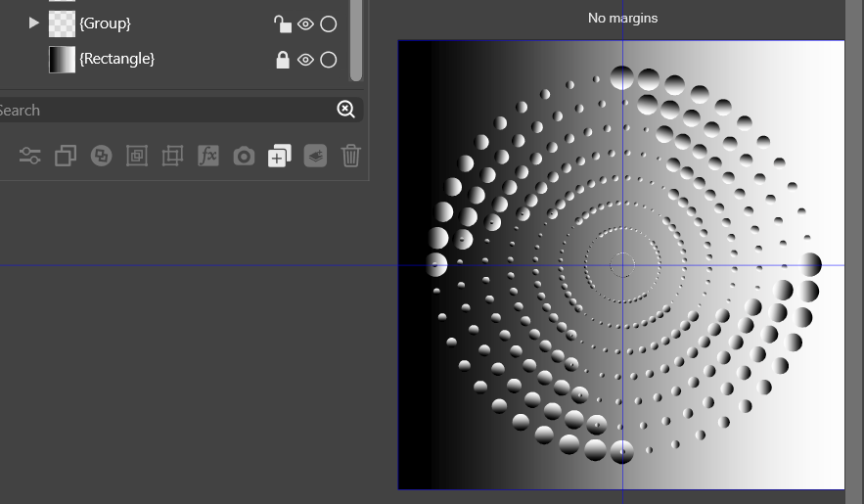Viewport: 864px width, 504px height.
Task: Hide the {Rectangle} layer via eye icon
Action: tap(305, 60)
